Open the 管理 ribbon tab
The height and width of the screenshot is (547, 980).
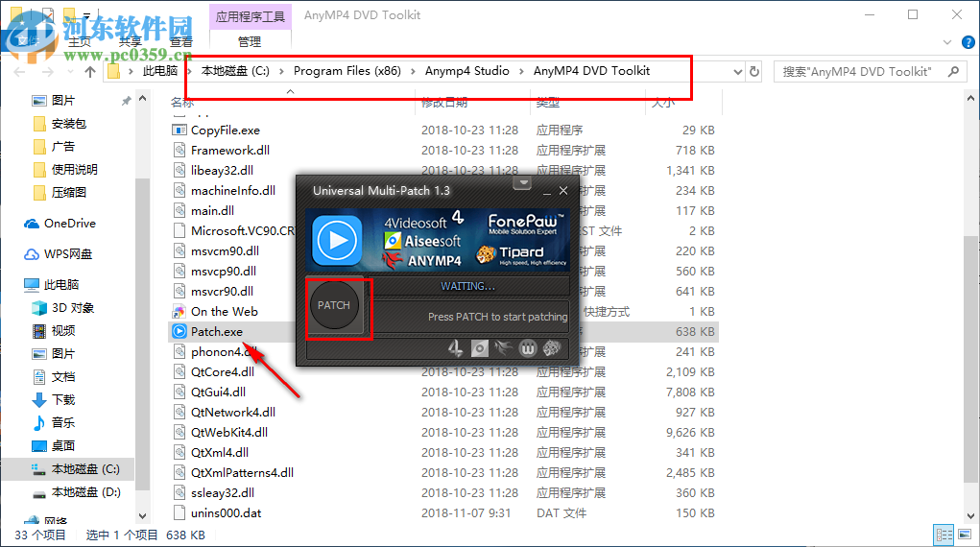[x=250, y=42]
